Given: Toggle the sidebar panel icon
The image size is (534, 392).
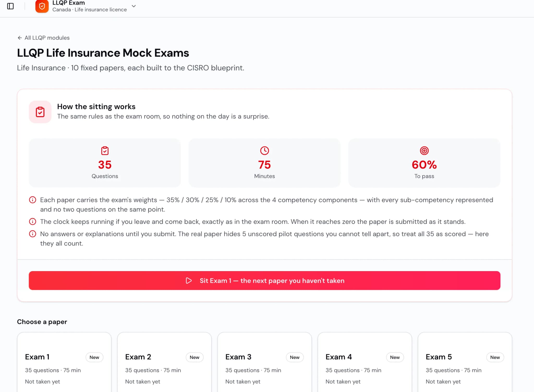Looking at the screenshot, I should click(10, 6).
